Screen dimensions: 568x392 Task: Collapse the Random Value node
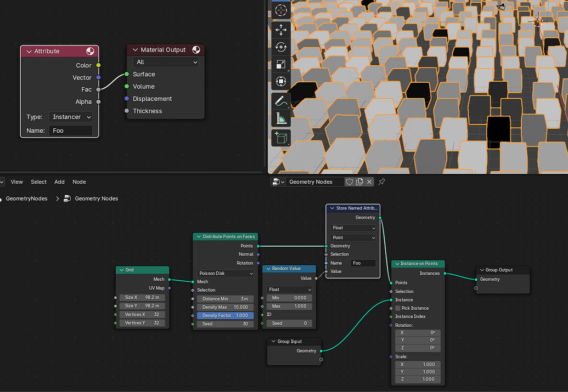click(x=268, y=269)
